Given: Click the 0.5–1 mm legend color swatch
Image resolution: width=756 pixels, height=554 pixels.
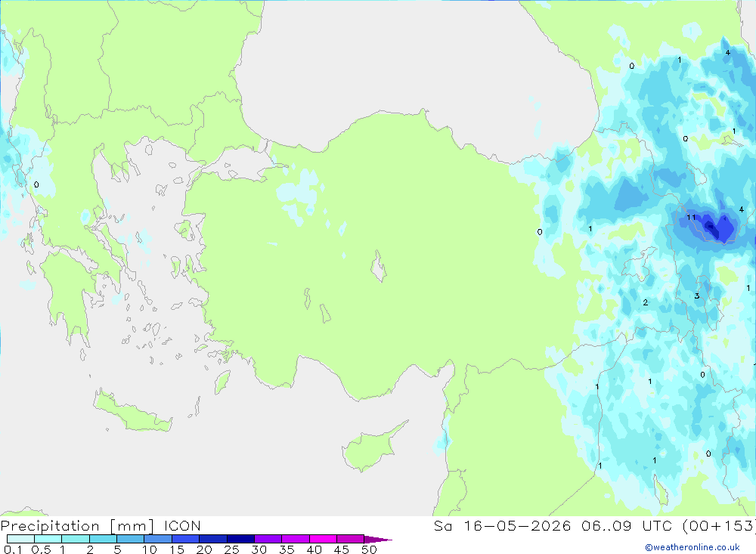Looking at the screenshot, I should point(48,539).
